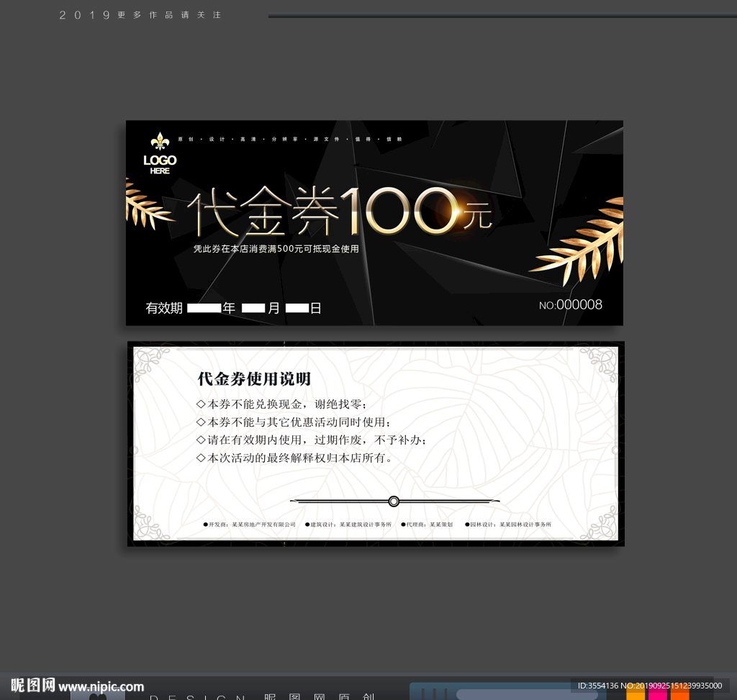The image size is (737, 700).
Task: Click the "有效期" label
Action: pos(164,308)
